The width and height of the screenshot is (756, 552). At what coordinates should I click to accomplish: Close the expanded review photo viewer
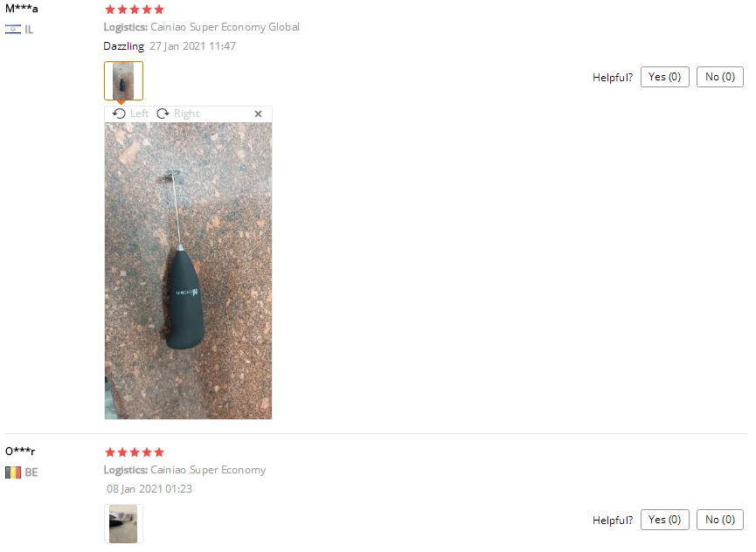(259, 114)
